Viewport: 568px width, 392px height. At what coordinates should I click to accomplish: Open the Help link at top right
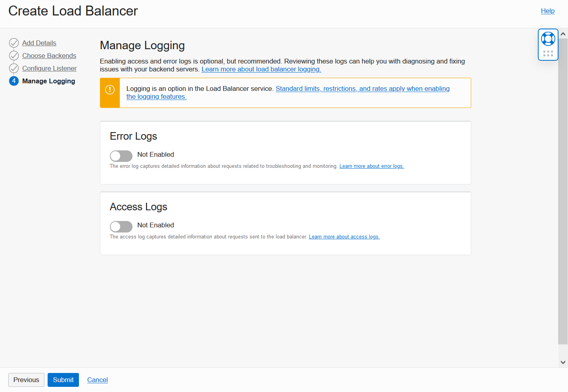[548, 11]
